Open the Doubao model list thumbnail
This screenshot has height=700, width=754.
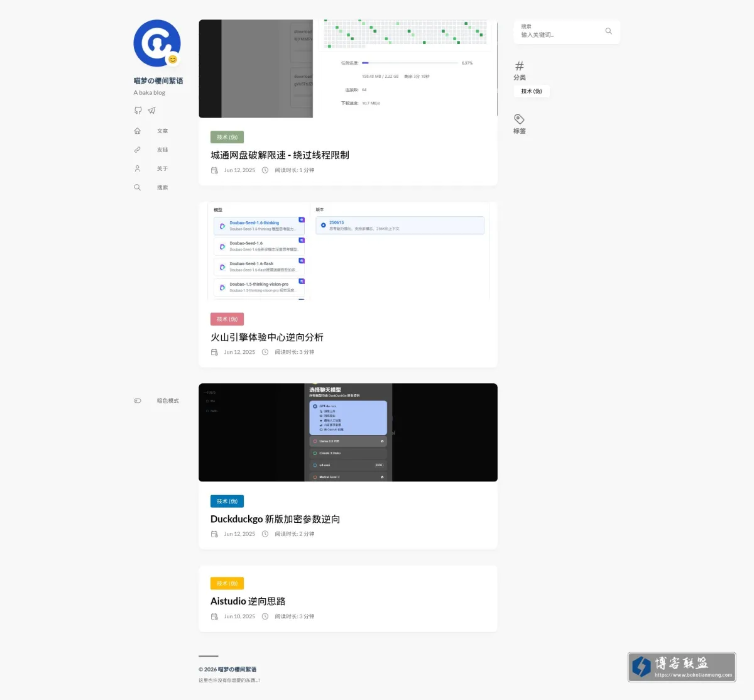coord(348,251)
